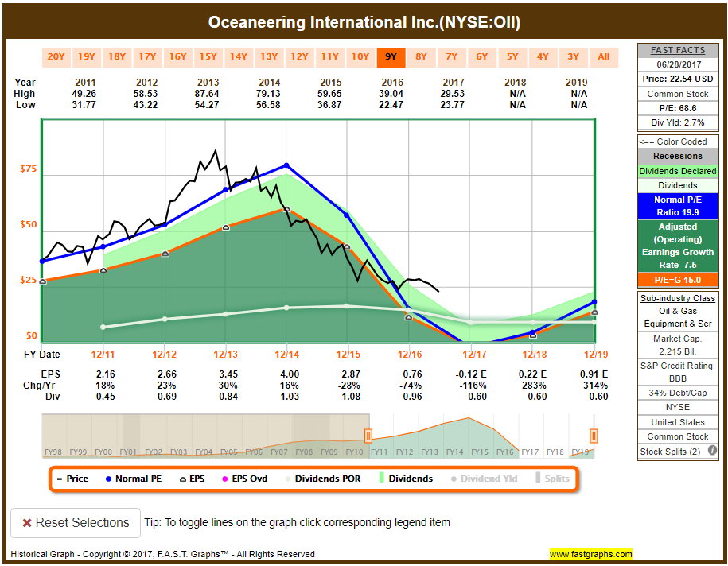728x566 pixels.
Task: Choose the 7Y time range
Action: point(452,57)
